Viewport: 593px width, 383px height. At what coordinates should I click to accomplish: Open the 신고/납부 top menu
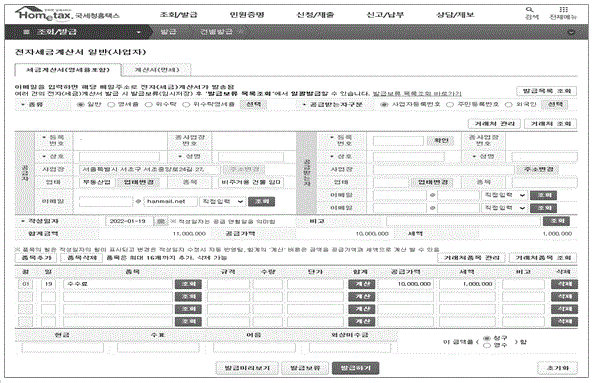385,15
